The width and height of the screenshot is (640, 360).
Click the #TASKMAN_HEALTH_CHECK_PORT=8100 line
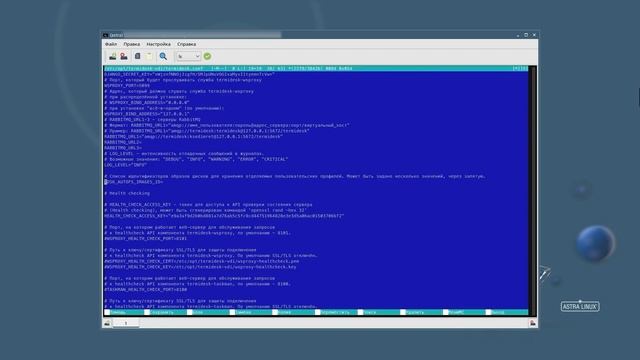tap(145, 289)
